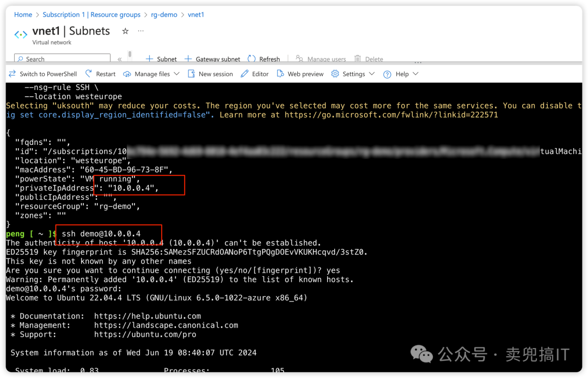The width and height of the screenshot is (588, 378).
Task: Click the Refresh icon for subnets
Action: 252,59
